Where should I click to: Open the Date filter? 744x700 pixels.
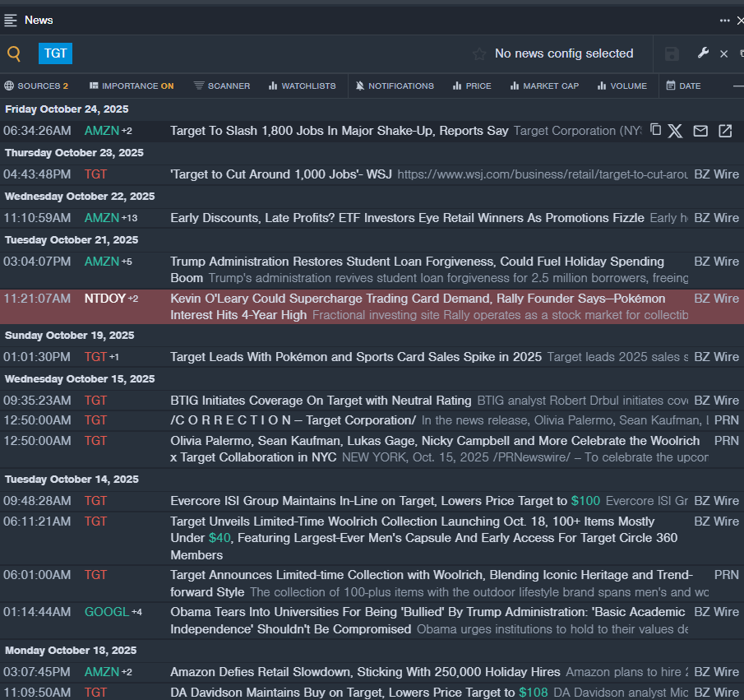pos(683,86)
